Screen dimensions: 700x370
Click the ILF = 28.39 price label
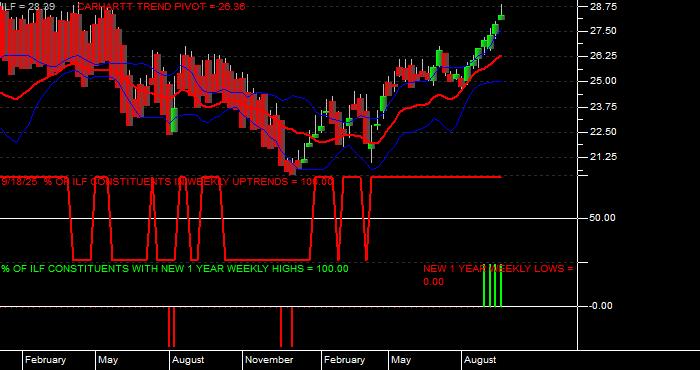pos(28,6)
